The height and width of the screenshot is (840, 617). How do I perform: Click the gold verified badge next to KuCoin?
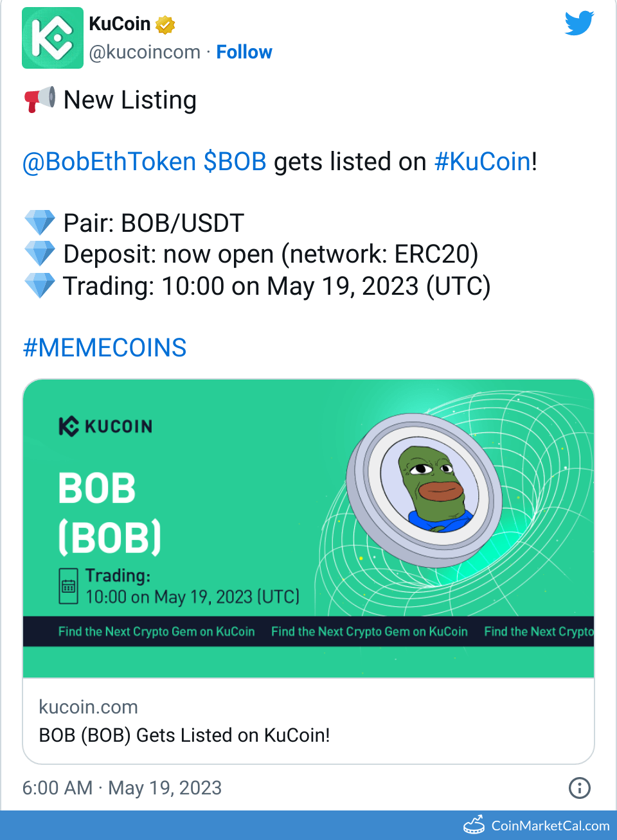tap(165, 25)
